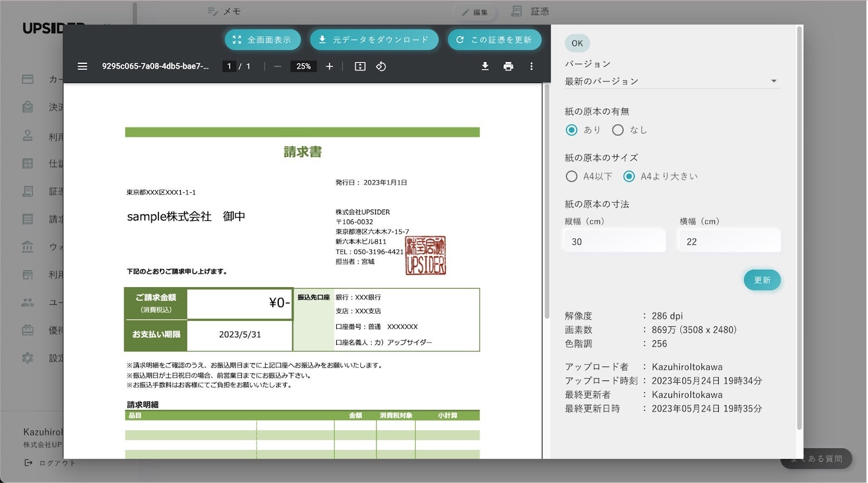Click the 縦幅 (cm) input field

click(x=615, y=241)
